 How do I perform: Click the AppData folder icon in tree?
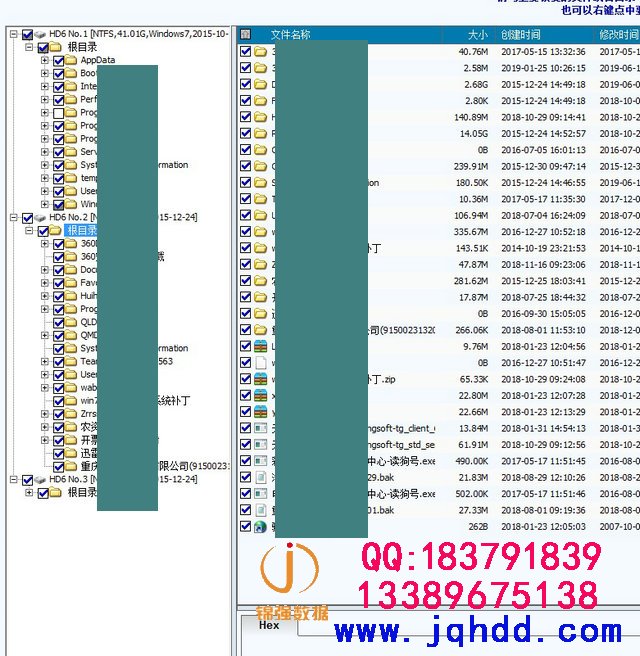[72, 60]
